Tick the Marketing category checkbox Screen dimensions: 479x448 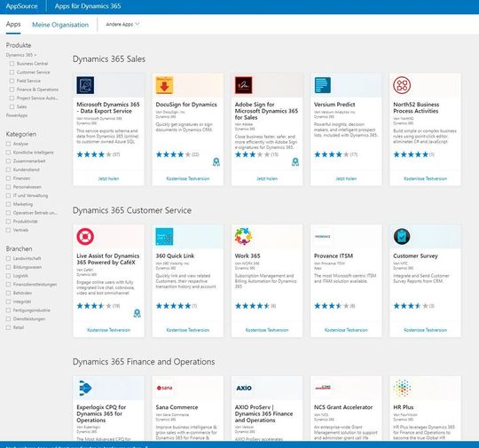pyautogui.click(x=8, y=204)
